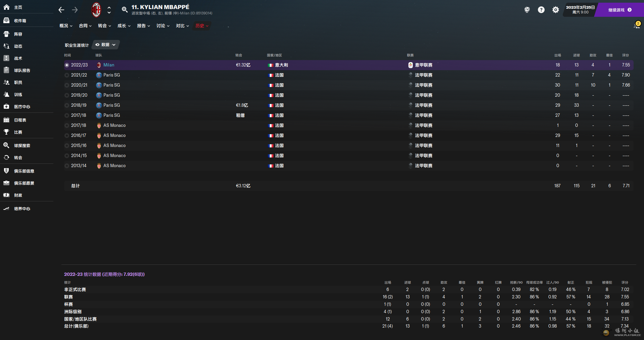This screenshot has height=340, width=644.
Task: Click the player switch up chevron
Action: point(109,7)
